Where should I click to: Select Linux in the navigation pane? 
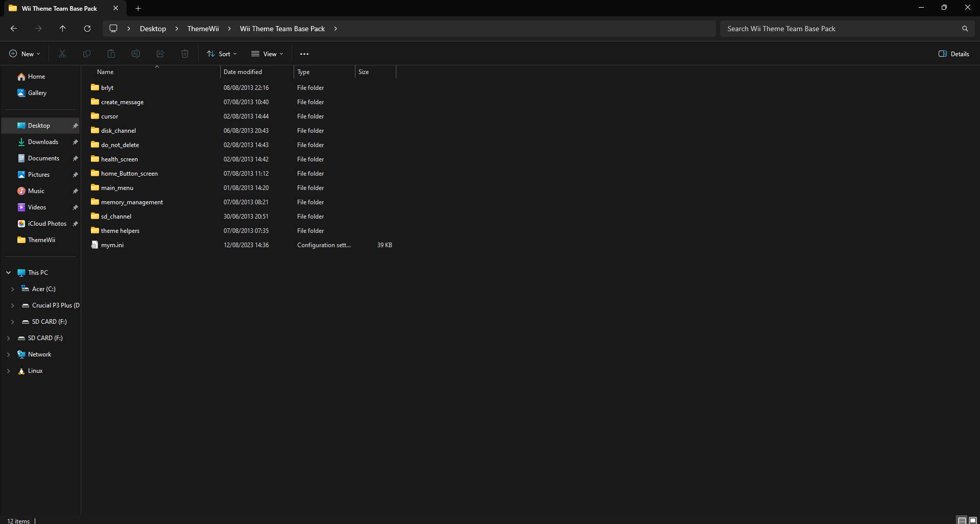[35, 371]
